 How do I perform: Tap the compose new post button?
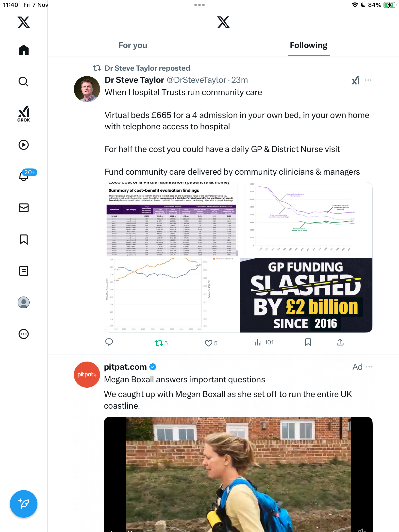pyautogui.click(x=24, y=504)
